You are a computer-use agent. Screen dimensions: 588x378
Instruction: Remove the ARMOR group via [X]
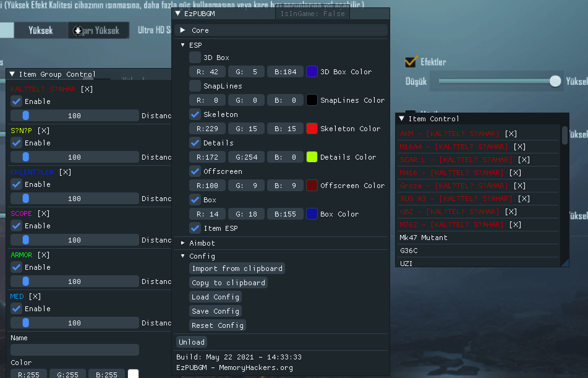pos(43,255)
